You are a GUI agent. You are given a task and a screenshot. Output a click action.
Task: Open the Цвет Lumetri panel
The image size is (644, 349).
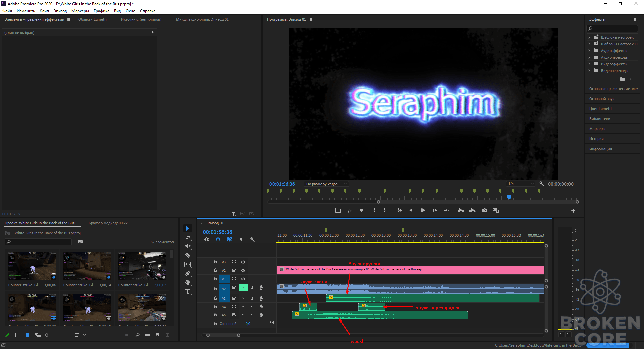point(600,109)
